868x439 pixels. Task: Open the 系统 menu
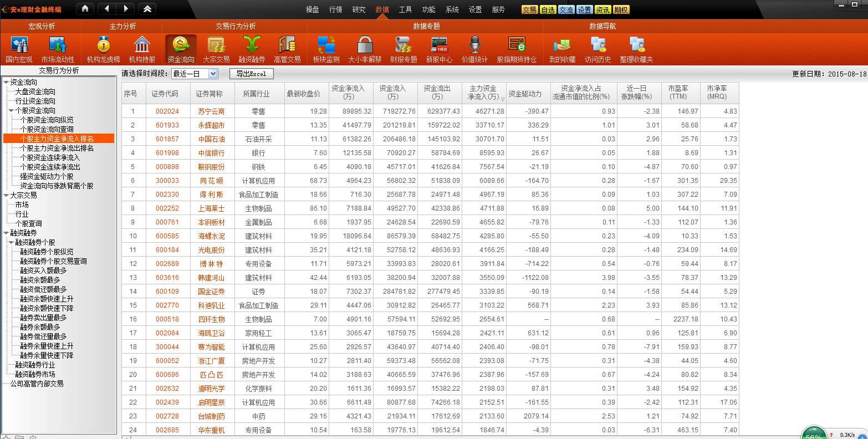pos(452,9)
